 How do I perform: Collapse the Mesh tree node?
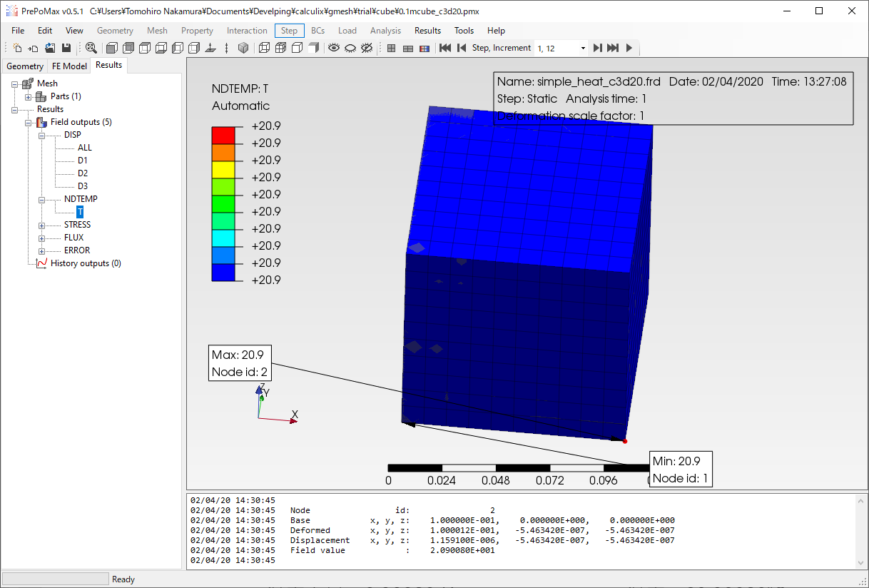coord(15,83)
